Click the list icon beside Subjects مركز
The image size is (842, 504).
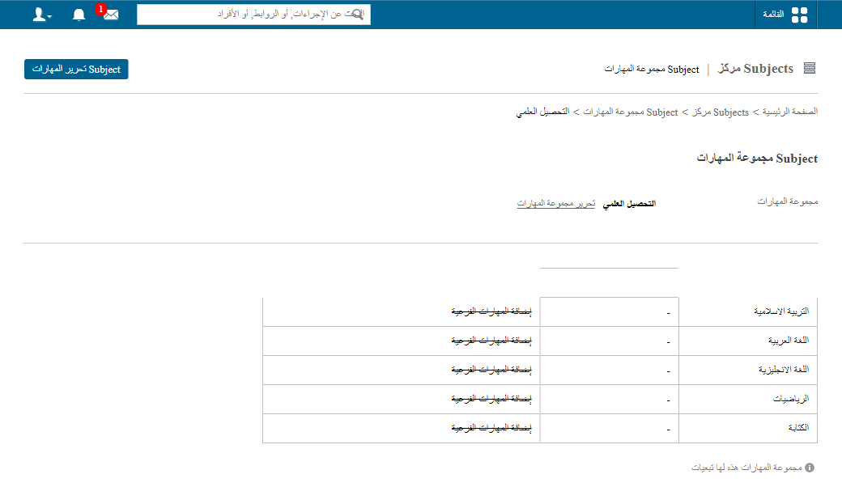coord(810,68)
